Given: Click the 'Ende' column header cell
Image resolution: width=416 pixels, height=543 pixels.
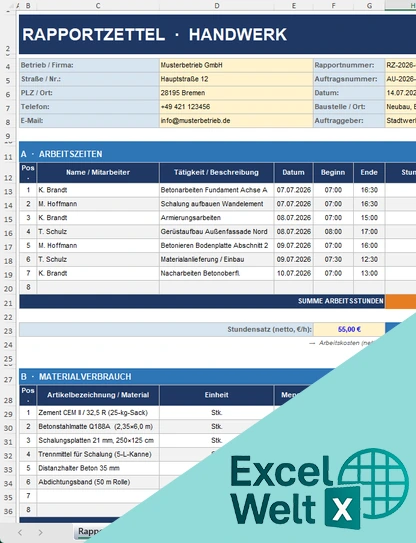Looking at the screenshot, I should pyautogui.click(x=369, y=172).
